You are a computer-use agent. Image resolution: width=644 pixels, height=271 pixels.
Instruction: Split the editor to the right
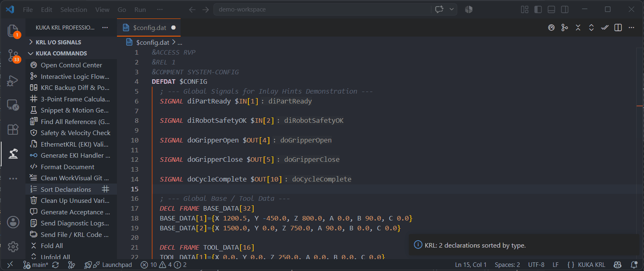click(x=618, y=28)
